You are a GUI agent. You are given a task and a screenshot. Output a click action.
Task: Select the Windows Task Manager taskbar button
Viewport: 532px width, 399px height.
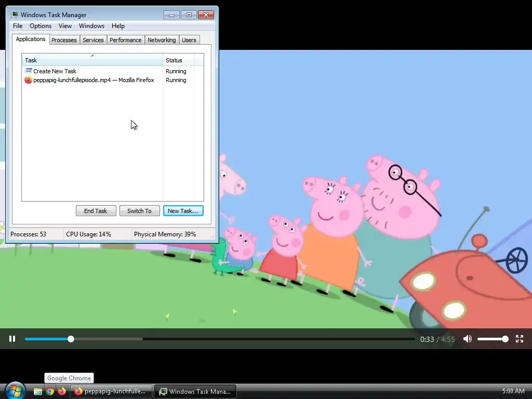[x=195, y=392]
